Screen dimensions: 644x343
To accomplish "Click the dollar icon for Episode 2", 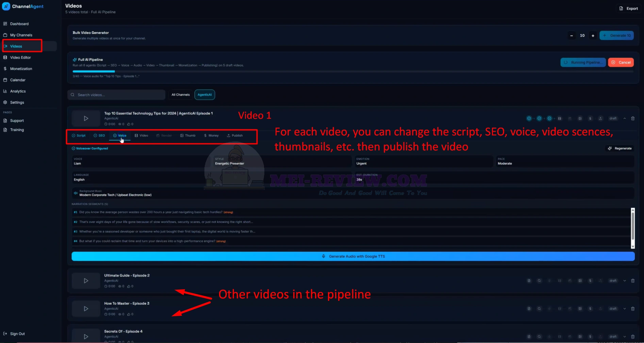I will pos(590,281).
